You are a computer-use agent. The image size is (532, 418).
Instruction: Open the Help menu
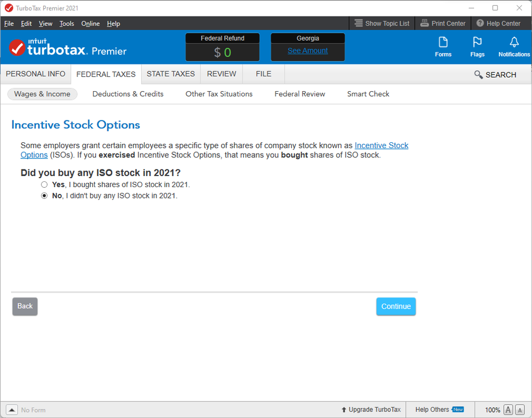coord(113,23)
